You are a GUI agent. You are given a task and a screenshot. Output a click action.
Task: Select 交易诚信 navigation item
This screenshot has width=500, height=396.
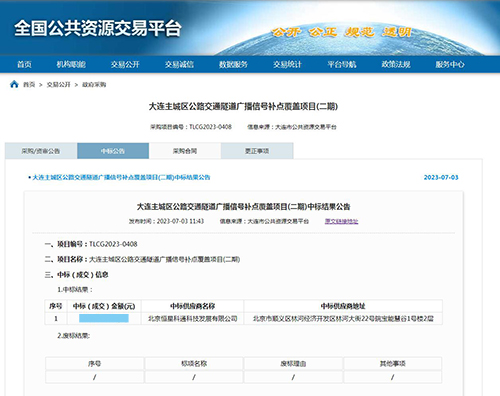pyautogui.click(x=179, y=64)
